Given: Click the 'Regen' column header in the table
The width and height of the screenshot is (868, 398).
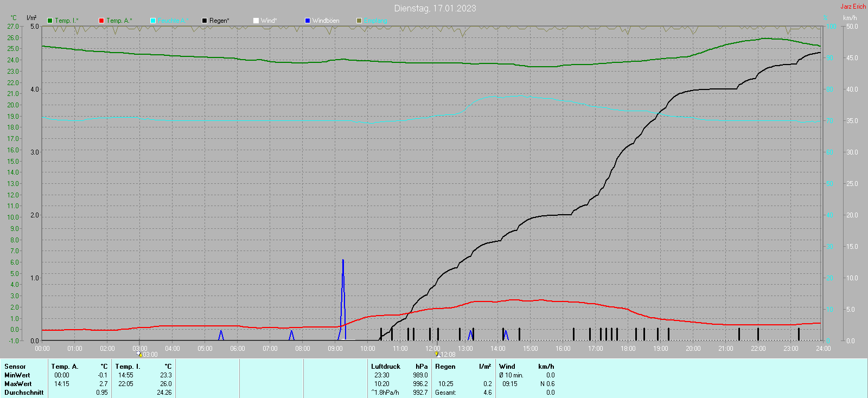Looking at the screenshot, I should (x=445, y=367).
